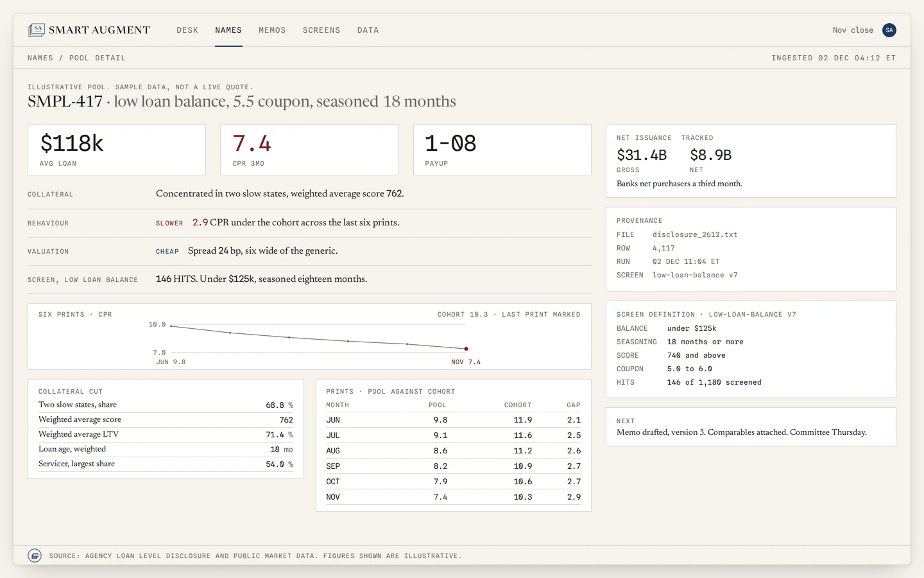Click the NOV pool value 7.4
This screenshot has width=924, height=578.
[x=440, y=497]
